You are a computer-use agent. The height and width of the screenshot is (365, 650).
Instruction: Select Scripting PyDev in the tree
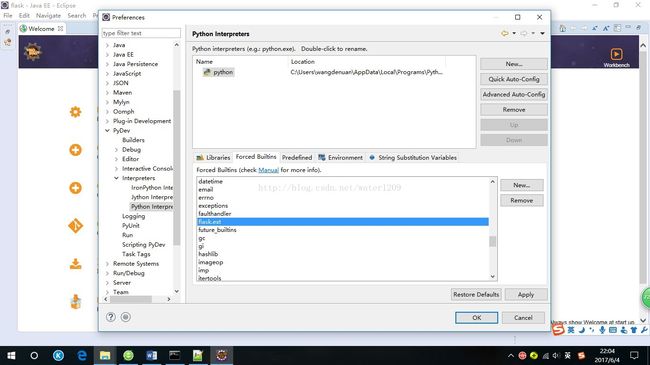pos(143,245)
